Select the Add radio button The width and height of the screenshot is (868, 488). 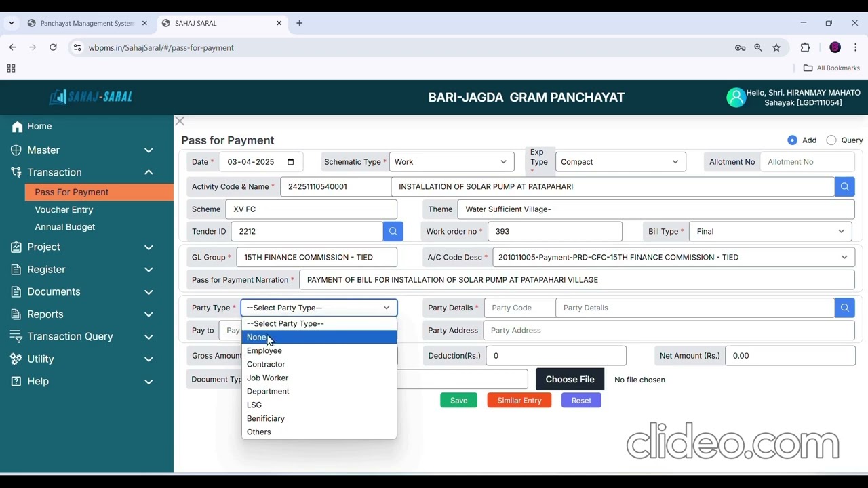pyautogui.click(x=792, y=140)
